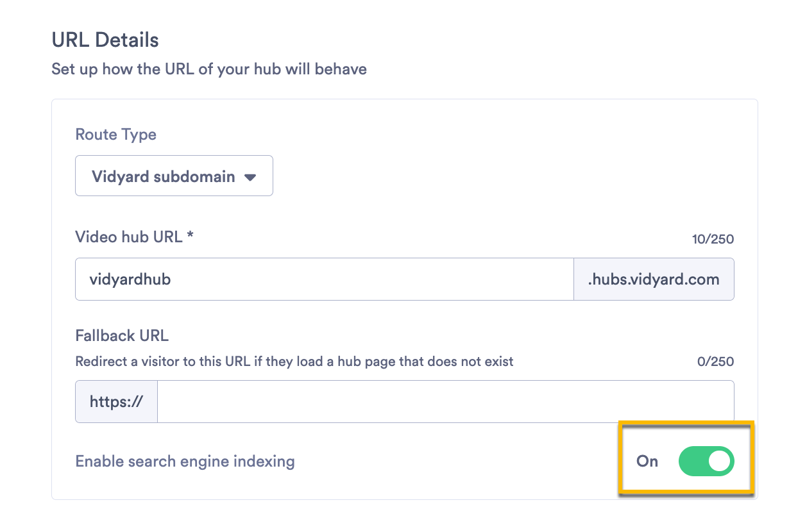The image size is (798, 532).
Task: Click the .hubs.vidyard.com domain suffix
Action: click(x=654, y=279)
